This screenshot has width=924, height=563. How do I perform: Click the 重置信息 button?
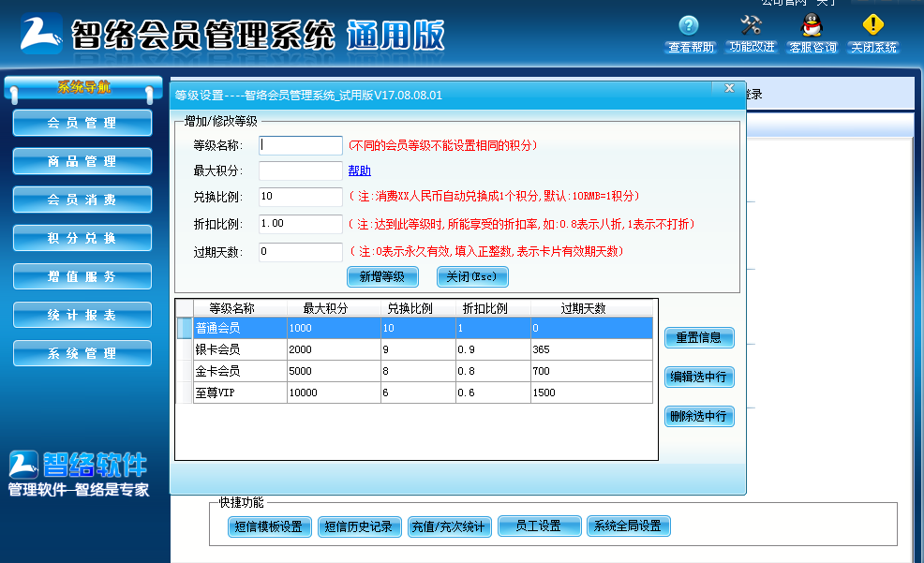pos(698,337)
